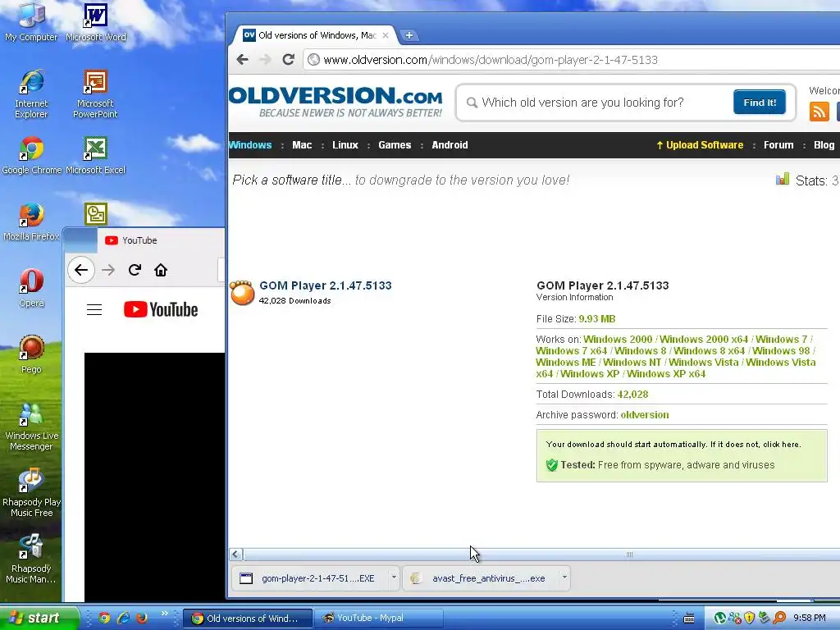Click the YouTube logo in Mypal window

[x=161, y=309]
